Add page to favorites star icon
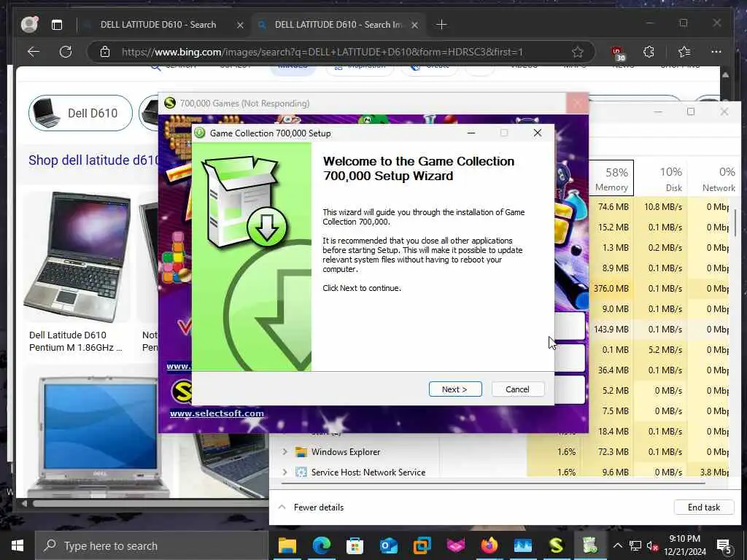The width and height of the screenshot is (747, 560). [578, 52]
